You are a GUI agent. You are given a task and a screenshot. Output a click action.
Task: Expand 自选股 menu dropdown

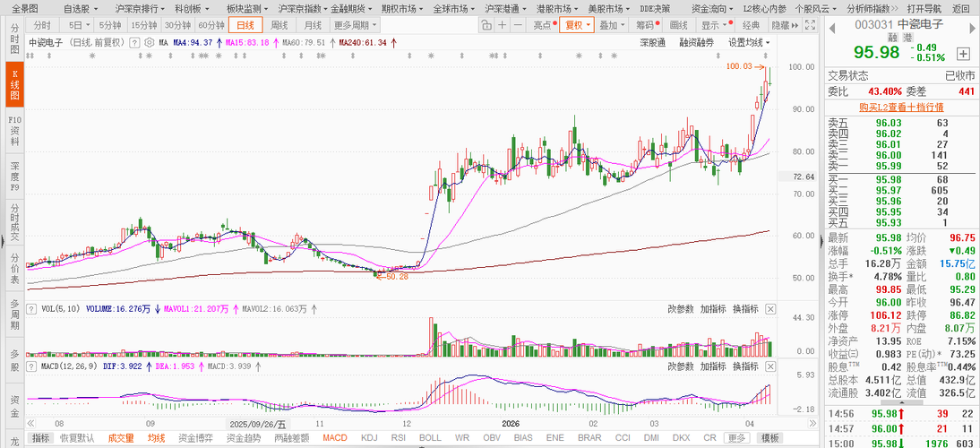[x=80, y=9]
